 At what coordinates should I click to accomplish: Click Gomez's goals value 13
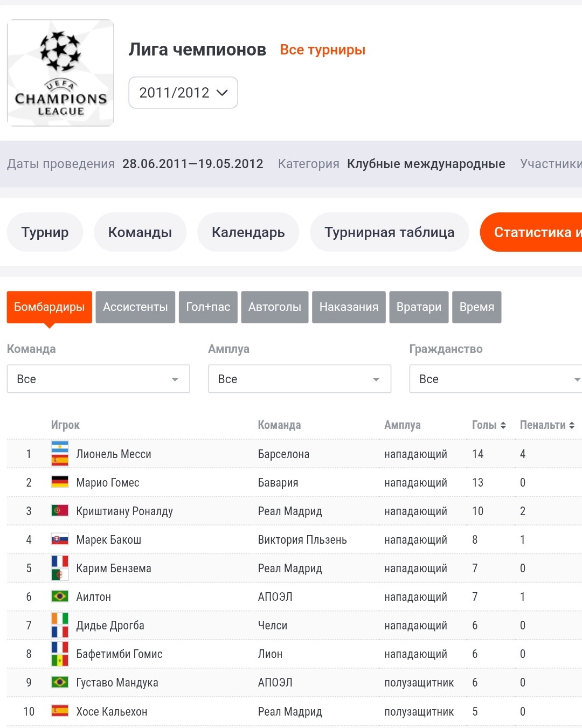click(x=477, y=483)
